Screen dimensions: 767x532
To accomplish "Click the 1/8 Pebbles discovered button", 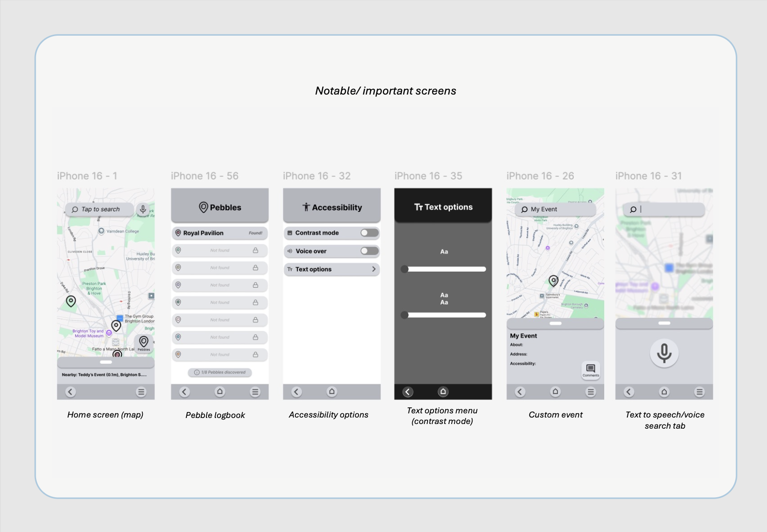I will (x=220, y=372).
